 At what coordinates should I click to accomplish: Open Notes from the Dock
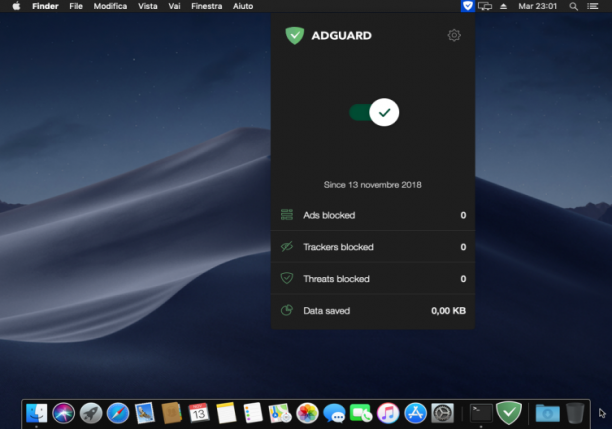point(226,413)
